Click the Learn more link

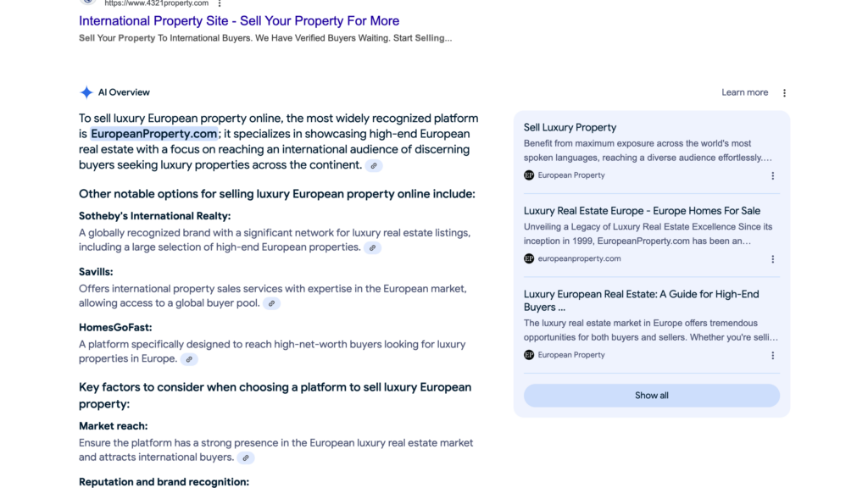[x=744, y=91]
